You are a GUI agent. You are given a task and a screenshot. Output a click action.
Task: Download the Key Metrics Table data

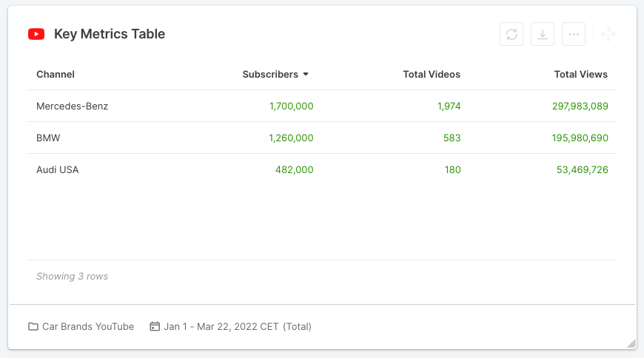pos(543,34)
